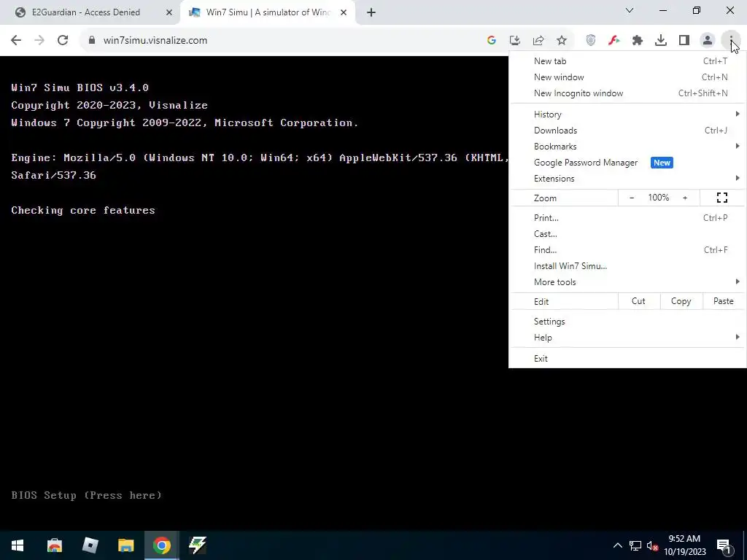Viewport: 747px width, 560px height.
Task: Click BIOS Setup (Press here)
Action: coord(86,495)
